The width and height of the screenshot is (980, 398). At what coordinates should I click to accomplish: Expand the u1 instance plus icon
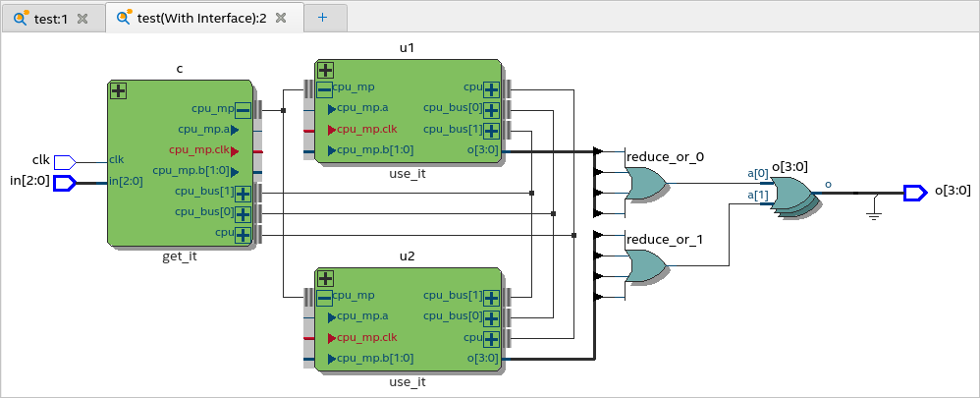(325, 70)
